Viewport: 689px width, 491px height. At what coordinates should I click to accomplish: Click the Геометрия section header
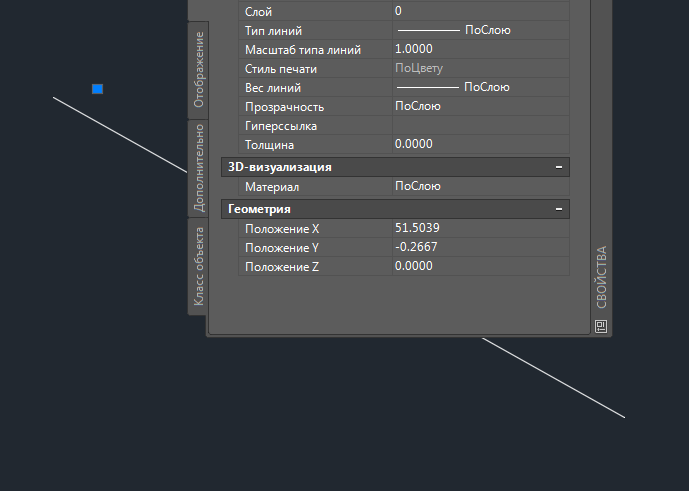[395, 209]
